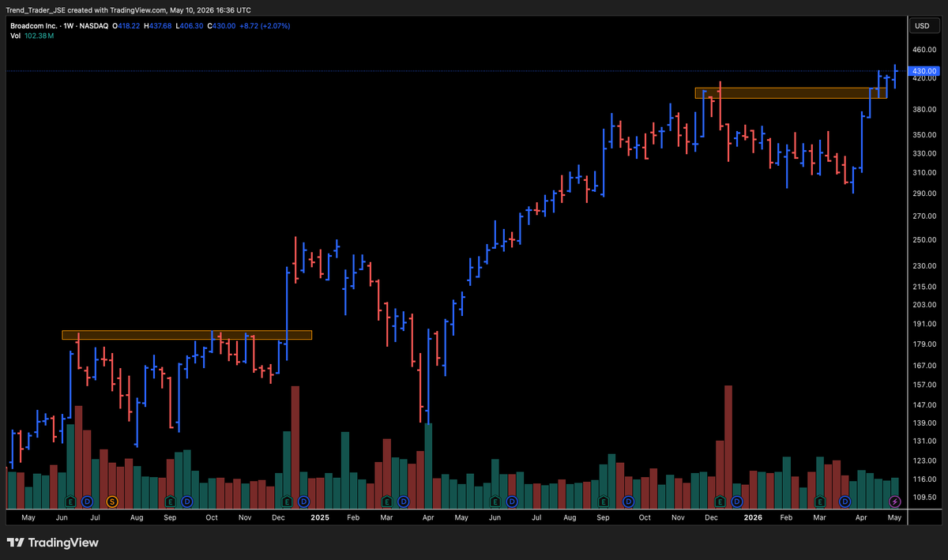Click the 350.00 price axis label
Image resolution: width=948 pixels, height=560 pixels.
tap(924, 135)
